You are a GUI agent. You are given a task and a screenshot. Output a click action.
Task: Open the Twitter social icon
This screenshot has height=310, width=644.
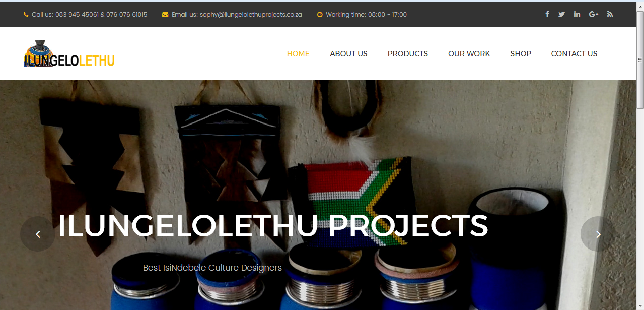point(561,14)
